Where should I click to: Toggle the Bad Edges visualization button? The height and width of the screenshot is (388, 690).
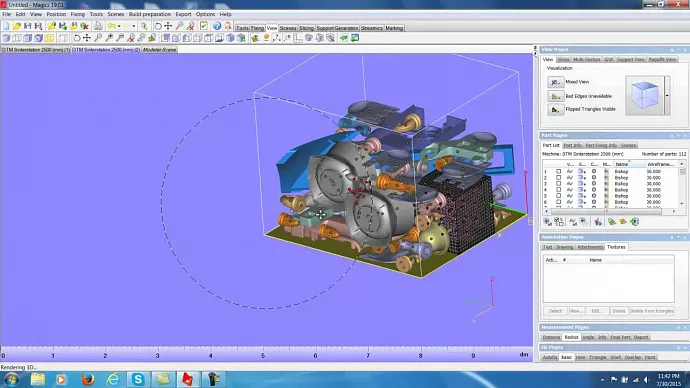click(x=555, y=95)
